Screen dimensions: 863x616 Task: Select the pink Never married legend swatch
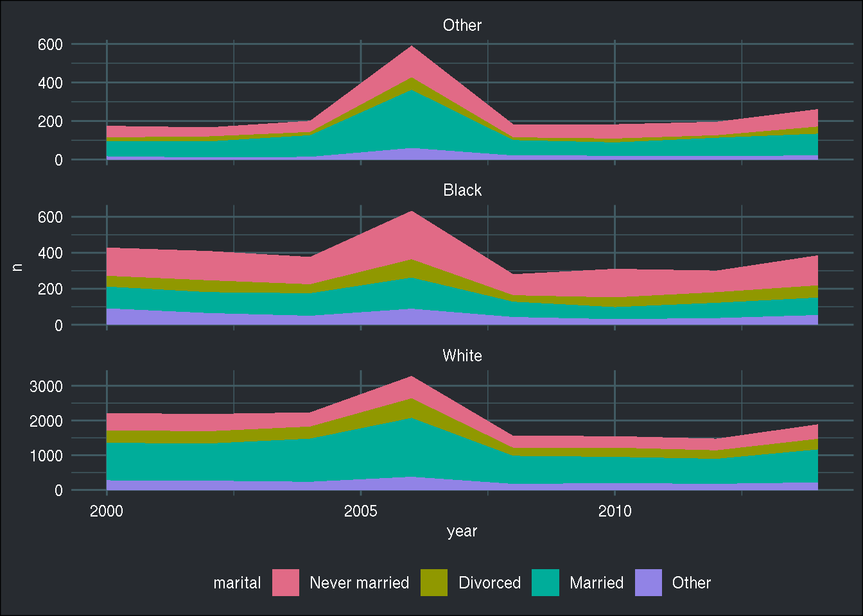coord(285,583)
